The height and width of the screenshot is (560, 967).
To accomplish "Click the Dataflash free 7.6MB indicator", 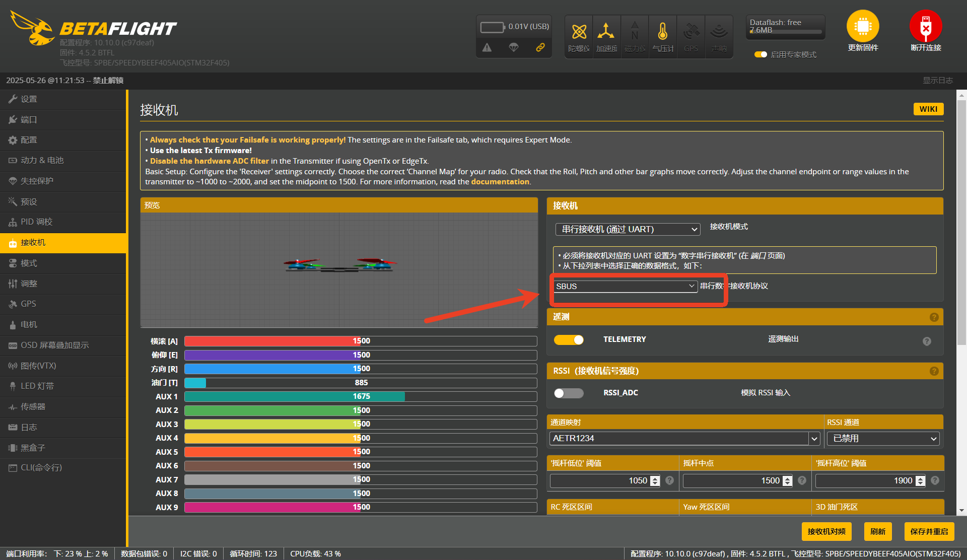I will click(x=785, y=27).
